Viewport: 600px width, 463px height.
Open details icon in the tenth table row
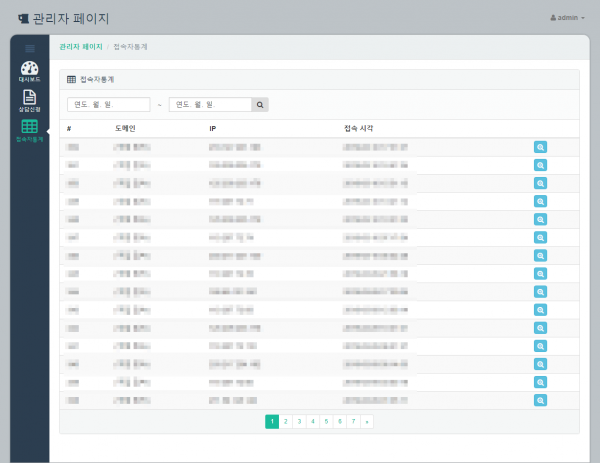[540, 310]
